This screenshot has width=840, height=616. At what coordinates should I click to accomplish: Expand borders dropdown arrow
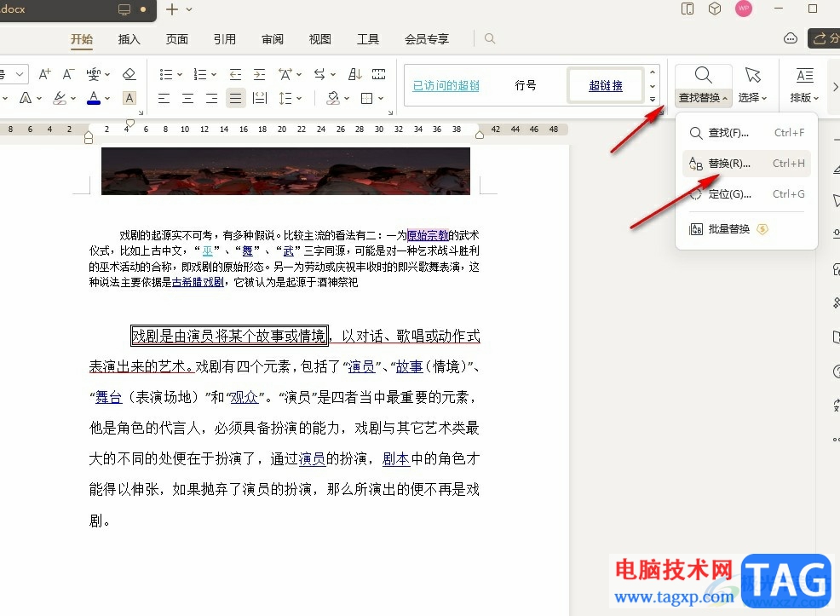(x=381, y=99)
